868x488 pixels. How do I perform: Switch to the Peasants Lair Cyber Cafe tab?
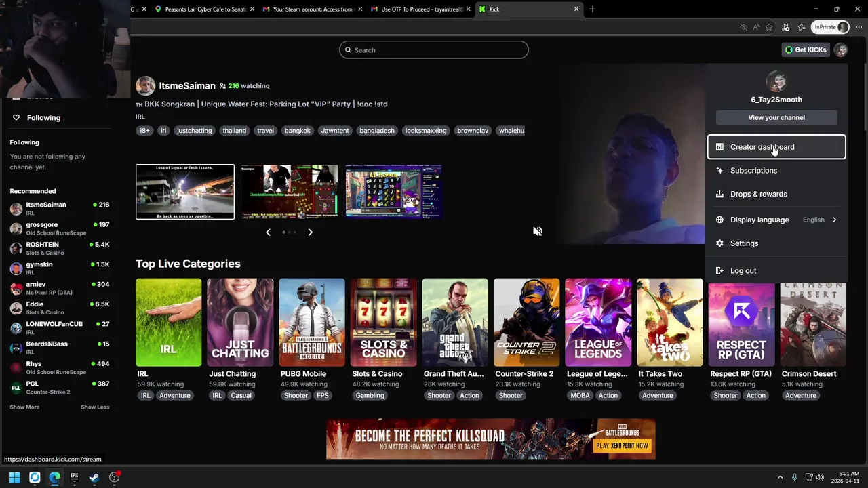pos(205,9)
